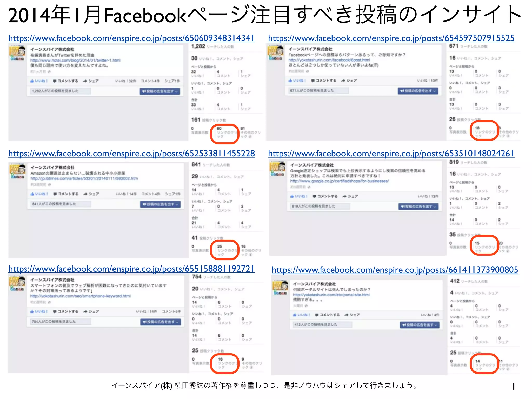Click share arrow on the Facebook 6 patterns post
This screenshot has width=532, height=399.
(343, 81)
